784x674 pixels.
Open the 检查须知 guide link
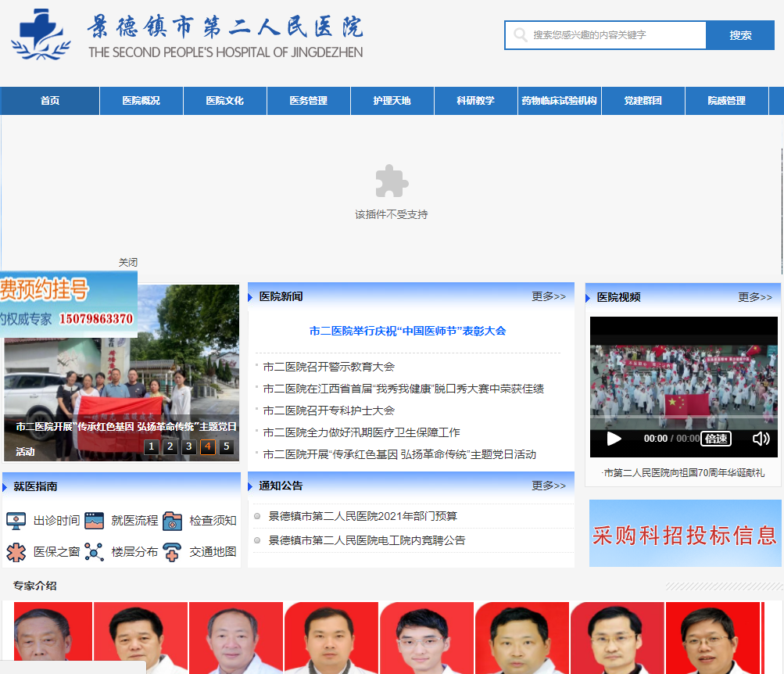[x=213, y=521]
